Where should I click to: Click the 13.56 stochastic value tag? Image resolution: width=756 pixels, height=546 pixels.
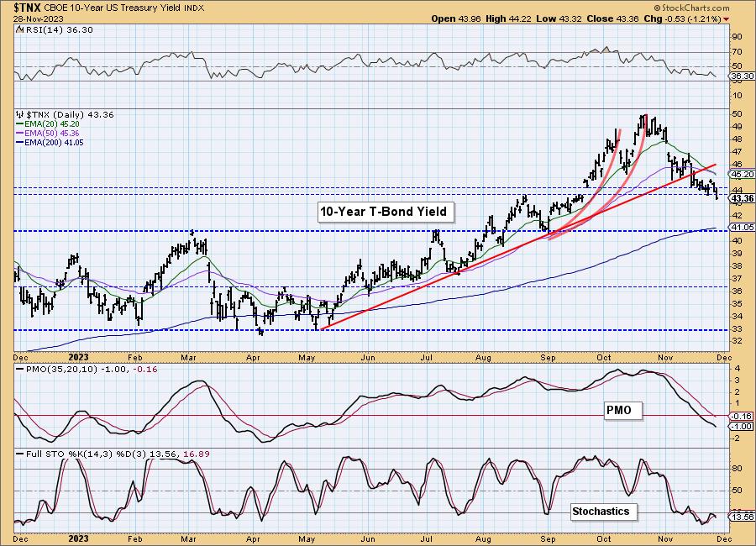[743, 517]
